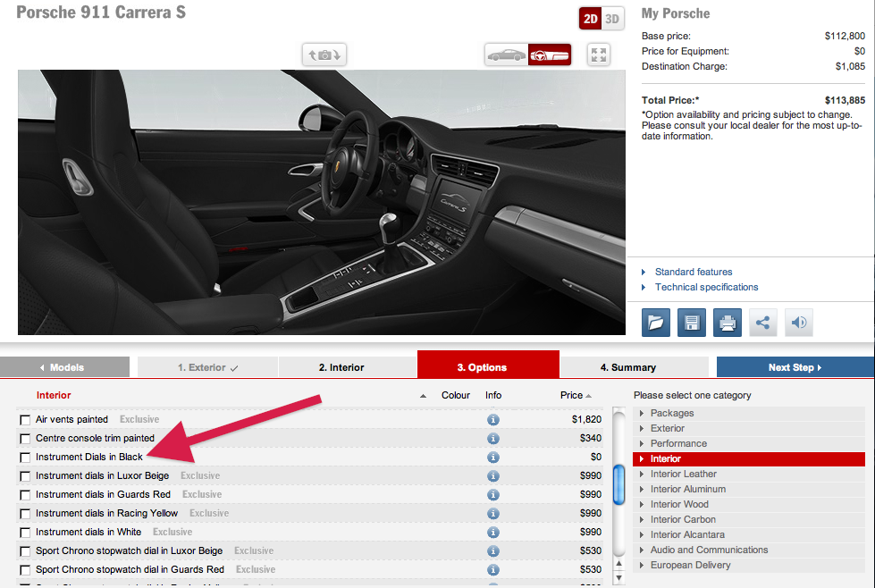Save configuration with the floppy disk icon
Image resolution: width=875 pixels, height=588 pixels.
(x=692, y=323)
